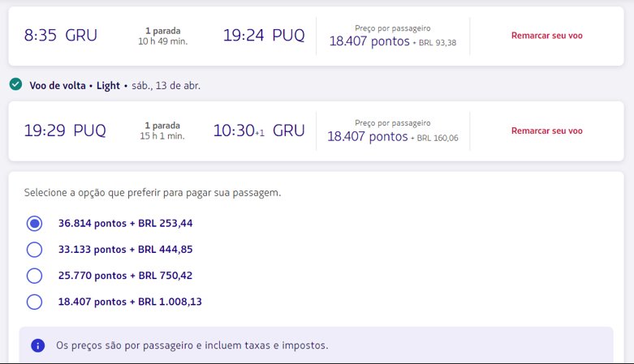
Task: Click the 19:29 PUQ return departure time
Action: [65, 131]
